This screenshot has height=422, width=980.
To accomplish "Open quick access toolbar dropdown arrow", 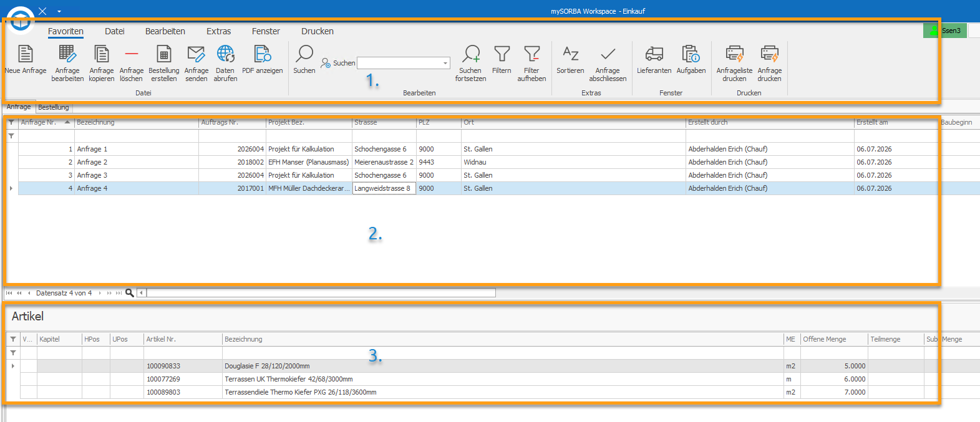I will coord(59,11).
